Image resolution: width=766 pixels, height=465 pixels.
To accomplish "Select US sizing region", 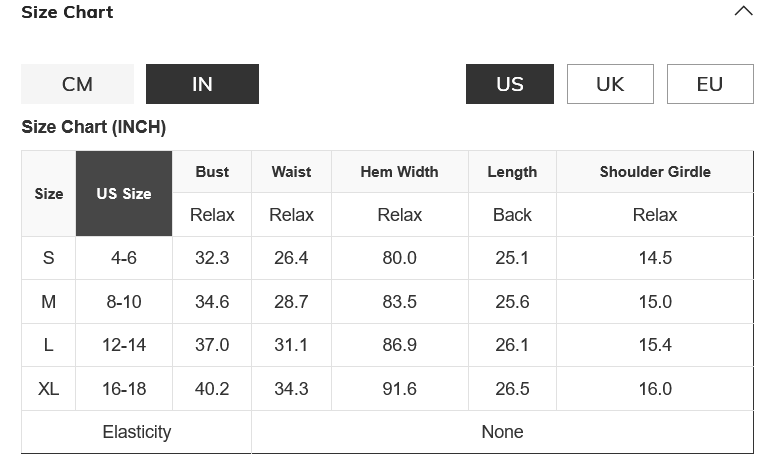I will tap(509, 84).
